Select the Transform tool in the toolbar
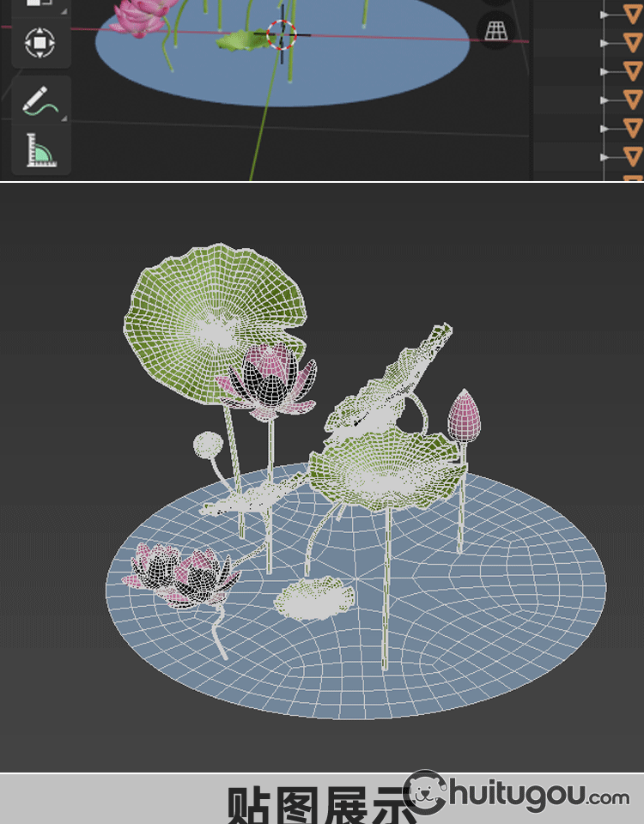Image resolution: width=644 pixels, height=824 pixels. [39, 42]
